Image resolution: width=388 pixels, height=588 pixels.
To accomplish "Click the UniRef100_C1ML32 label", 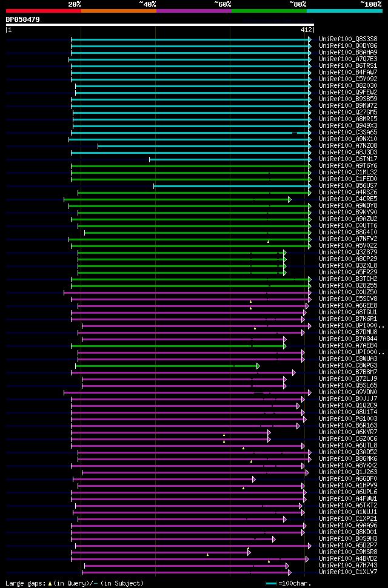I will coord(348,173).
